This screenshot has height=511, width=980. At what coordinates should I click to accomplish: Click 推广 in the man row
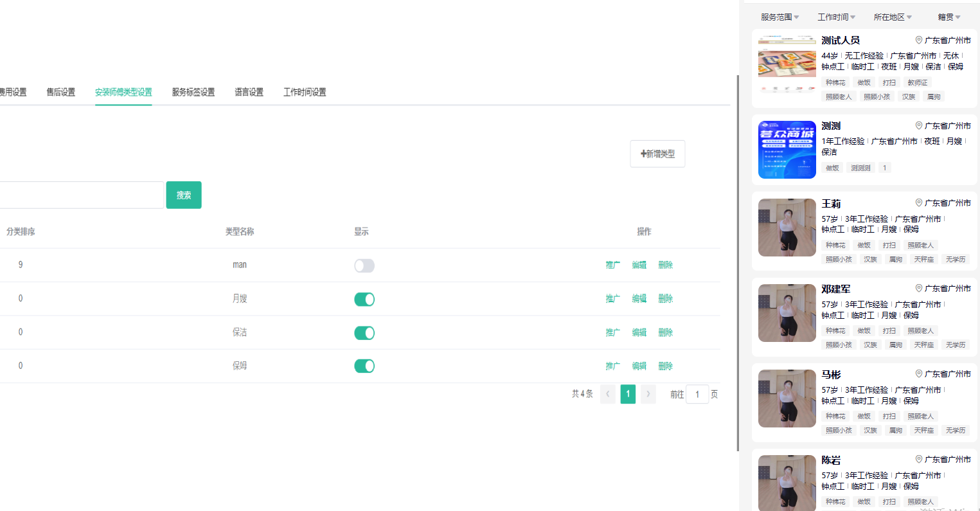(x=613, y=265)
